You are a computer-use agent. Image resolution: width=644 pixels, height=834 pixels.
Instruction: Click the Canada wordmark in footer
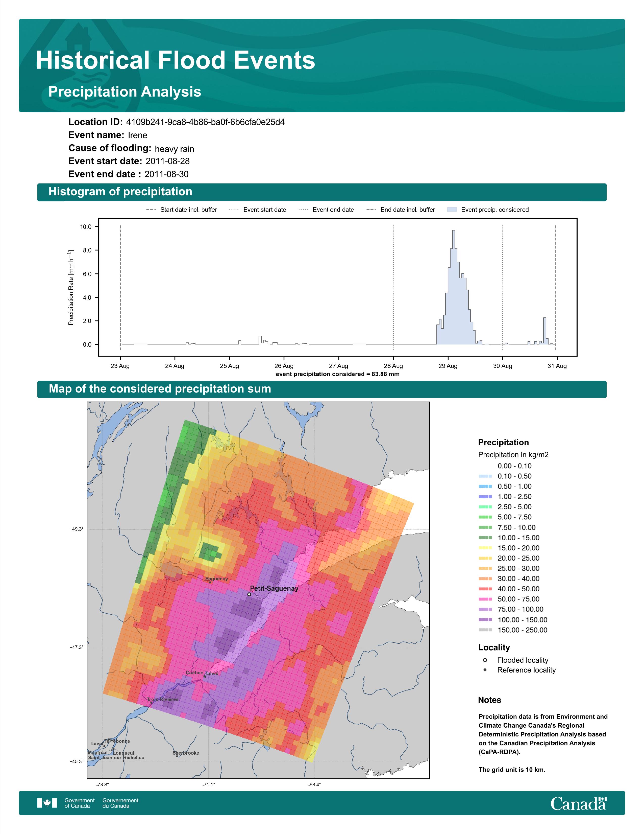click(578, 803)
